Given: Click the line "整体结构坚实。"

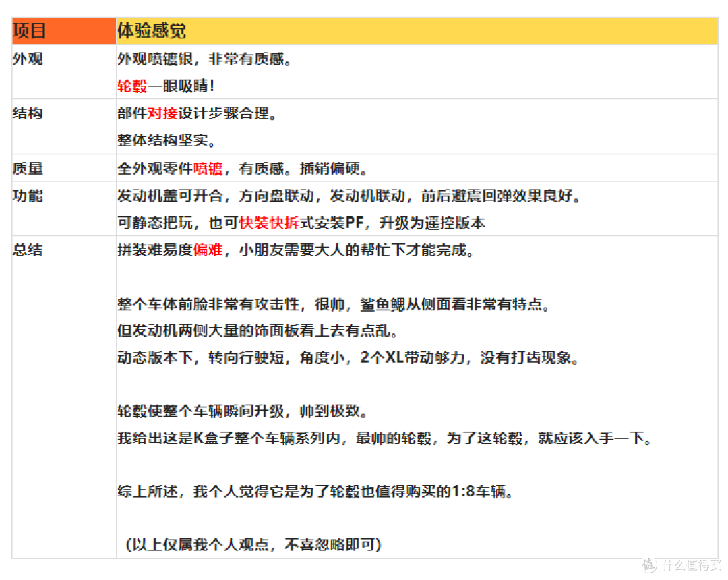Looking at the screenshot, I should 166,140.
